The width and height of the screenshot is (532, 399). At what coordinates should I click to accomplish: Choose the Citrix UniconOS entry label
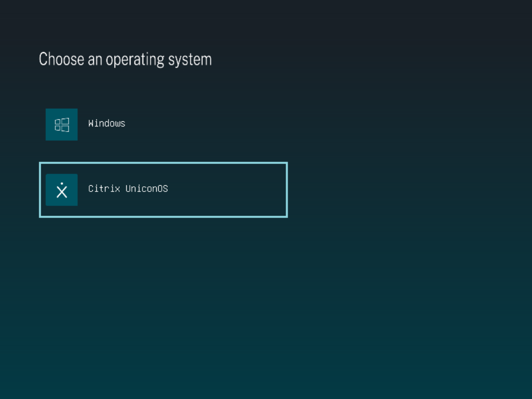128,188
